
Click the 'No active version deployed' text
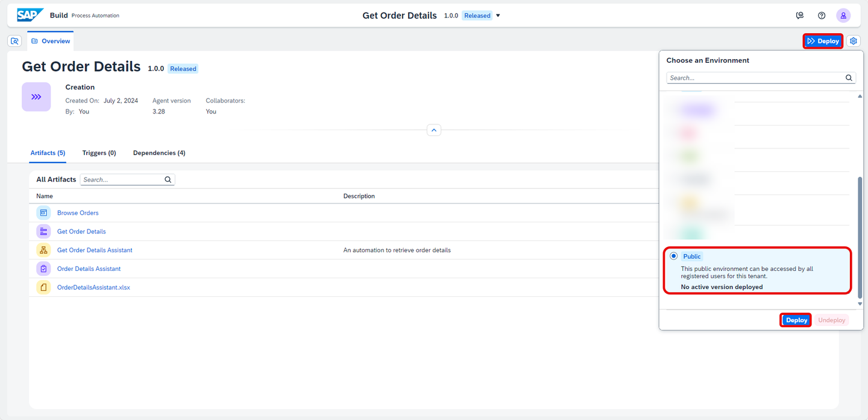[x=722, y=287]
